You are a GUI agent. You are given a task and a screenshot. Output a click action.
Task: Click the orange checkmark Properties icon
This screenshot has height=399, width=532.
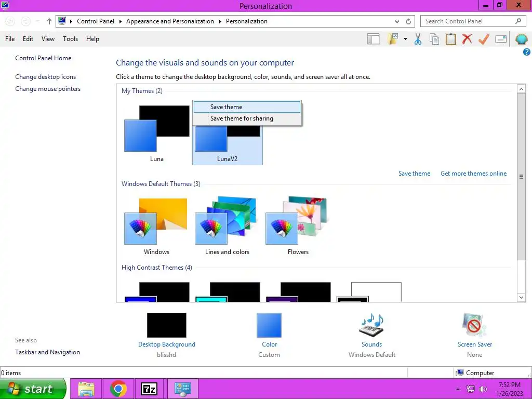(x=484, y=39)
